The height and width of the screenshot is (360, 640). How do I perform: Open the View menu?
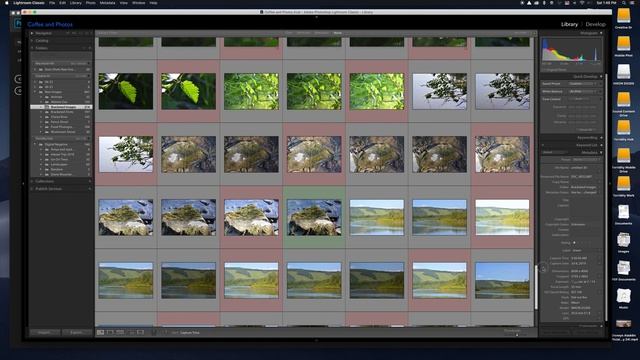124,3
